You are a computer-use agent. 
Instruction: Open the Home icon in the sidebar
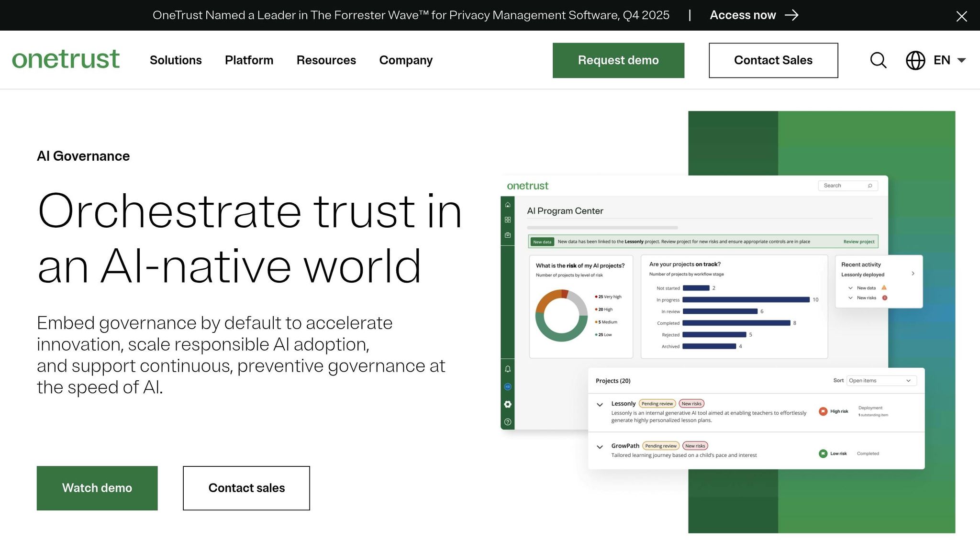507,204
